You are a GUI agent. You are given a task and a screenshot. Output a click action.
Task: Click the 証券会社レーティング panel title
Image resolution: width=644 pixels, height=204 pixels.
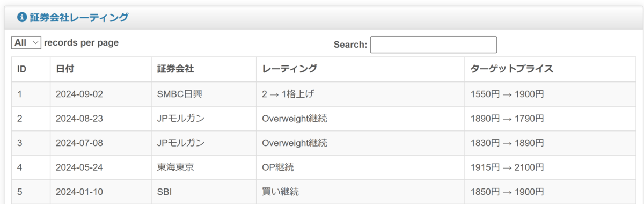(79, 18)
